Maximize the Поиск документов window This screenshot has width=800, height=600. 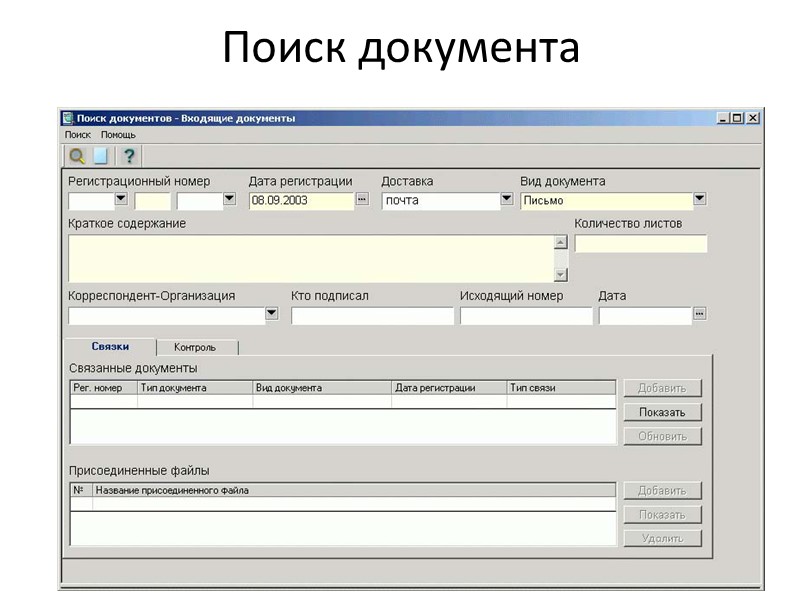(737, 118)
